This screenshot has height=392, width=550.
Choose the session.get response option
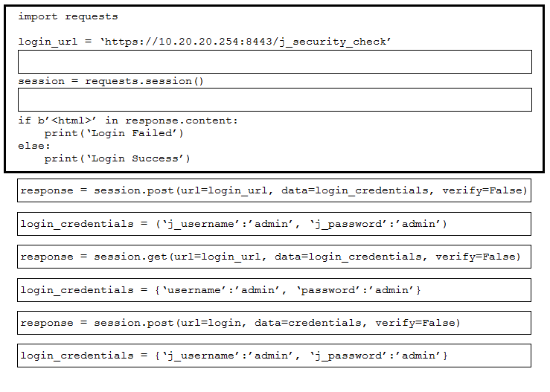coord(274,257)
